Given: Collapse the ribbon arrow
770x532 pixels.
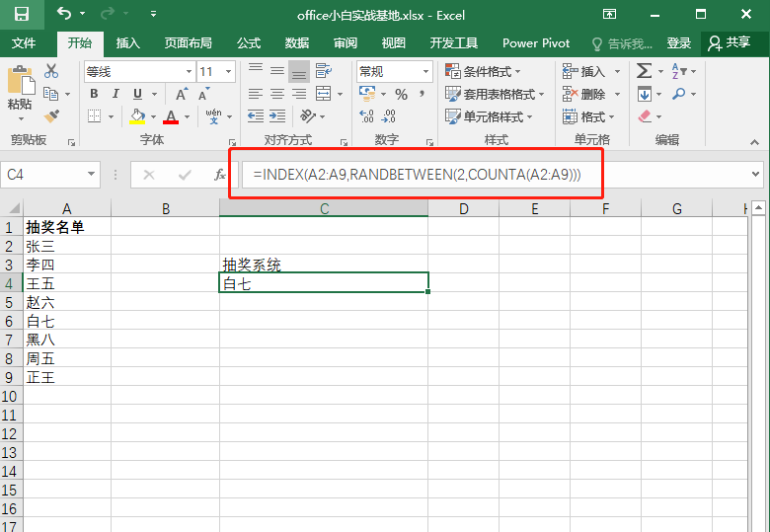Looking at the screenshot, I should pyautogui.click(x=755, y=142).
